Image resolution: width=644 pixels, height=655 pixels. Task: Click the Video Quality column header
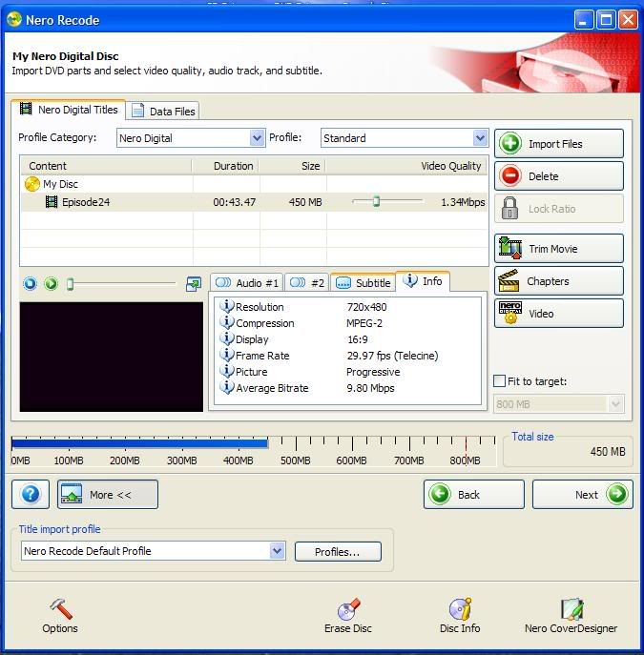tap(407, 166)
